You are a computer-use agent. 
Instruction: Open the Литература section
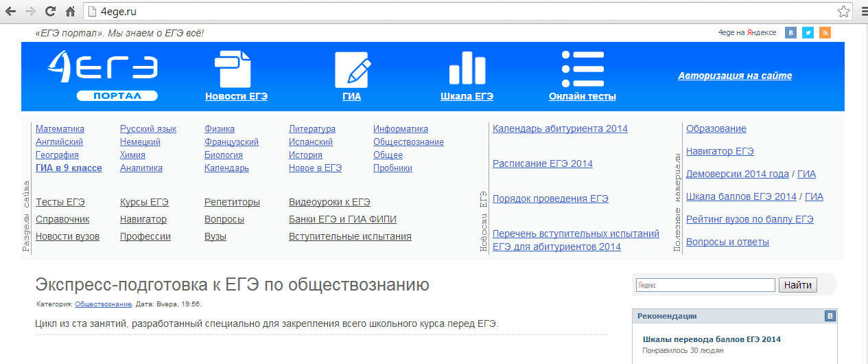tap(312, 128)
